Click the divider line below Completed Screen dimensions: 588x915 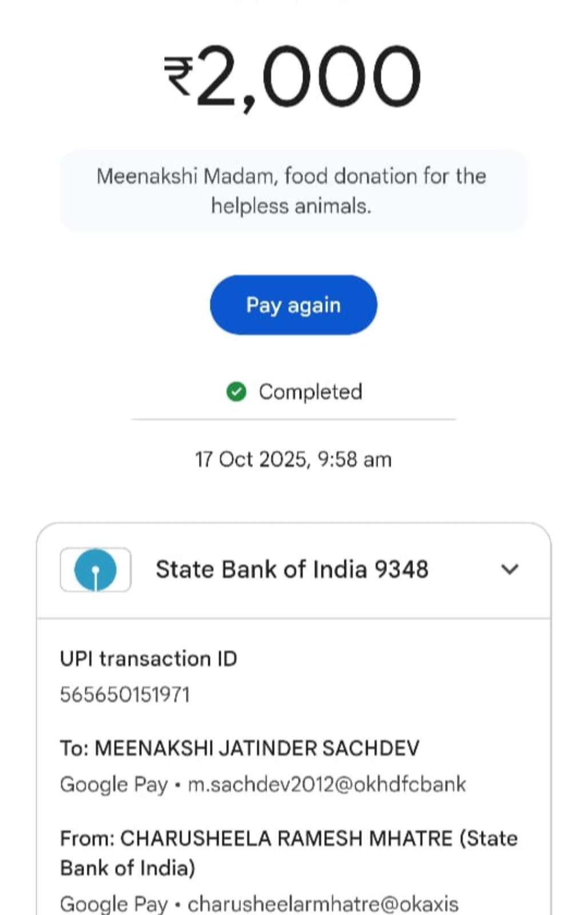coord(293,419)
